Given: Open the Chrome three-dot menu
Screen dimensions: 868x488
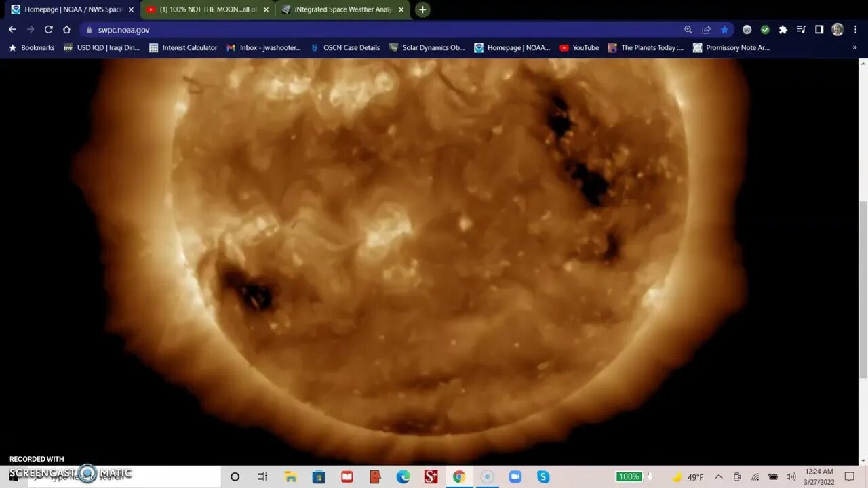Looking at the screenshot, I should pyautogui.click(x=855, y=30).
